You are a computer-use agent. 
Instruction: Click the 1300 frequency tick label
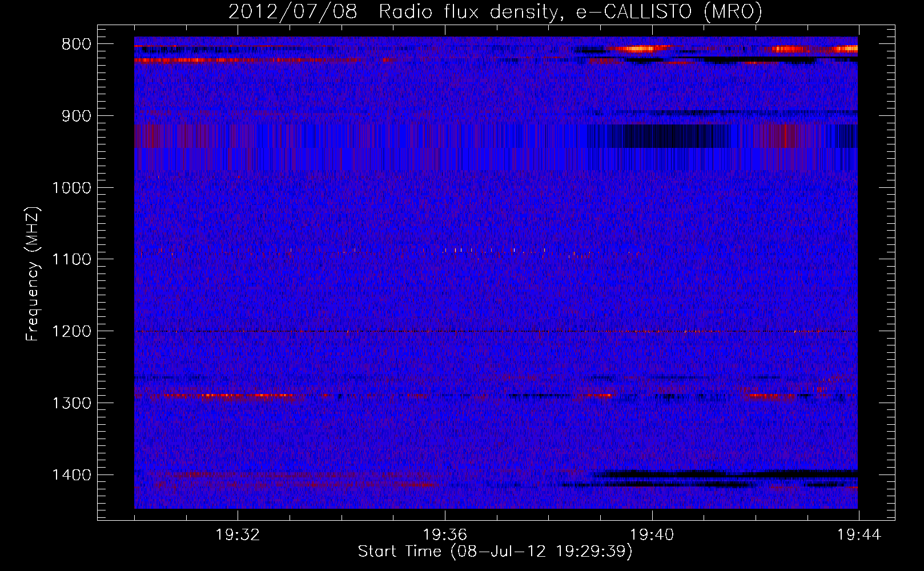pyautogui.click(x=71, y=403)
